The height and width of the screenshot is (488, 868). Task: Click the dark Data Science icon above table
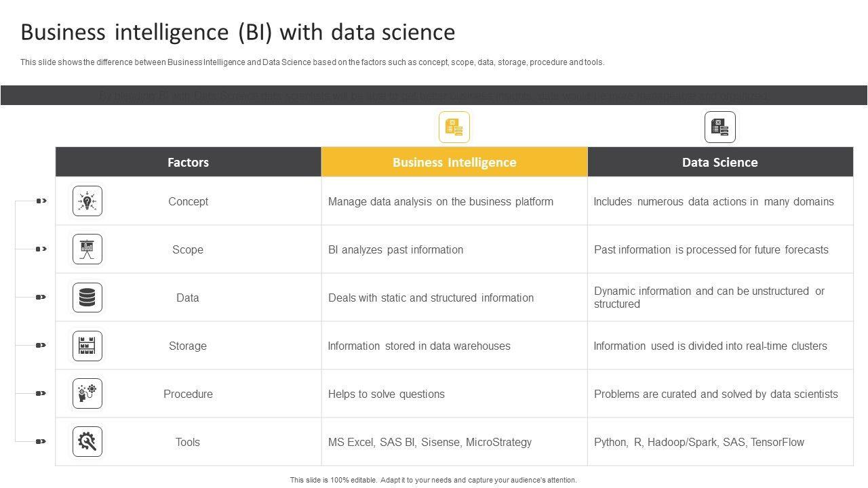click(x=720, y=127)
